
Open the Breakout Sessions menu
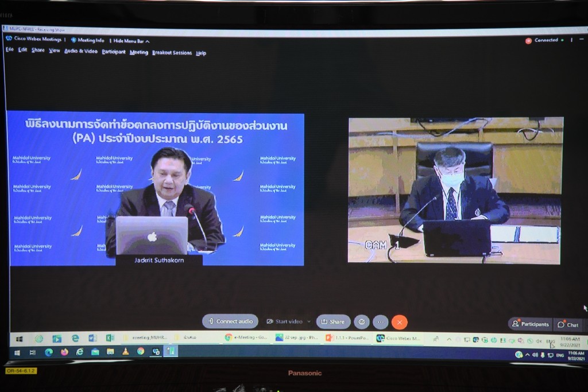pos(172,53)
